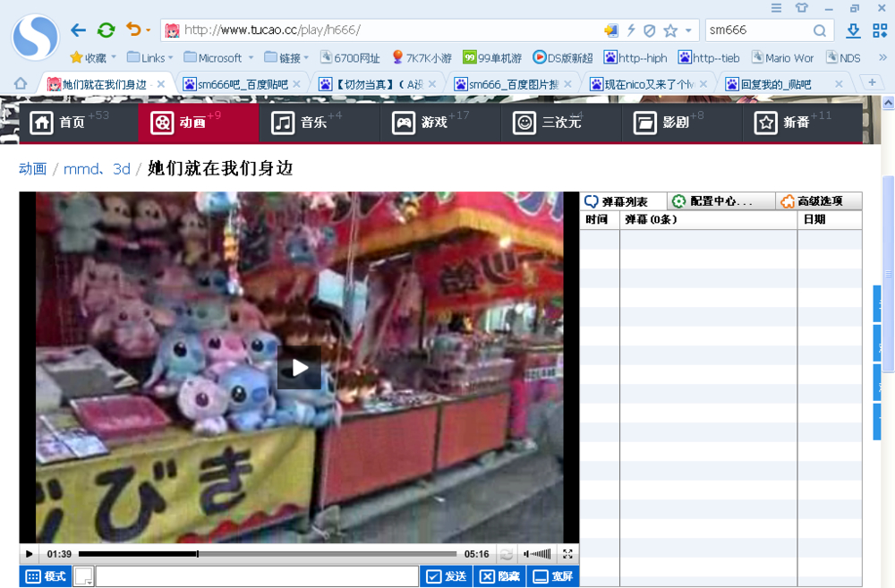Open the 7K7K小游 bookmark

[422, 57]
